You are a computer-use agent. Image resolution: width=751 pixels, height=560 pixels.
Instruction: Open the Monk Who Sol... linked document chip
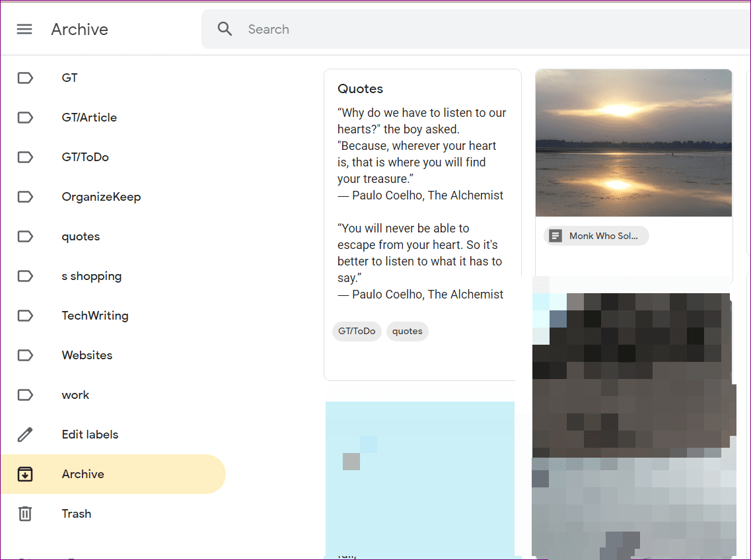[596, 236]
